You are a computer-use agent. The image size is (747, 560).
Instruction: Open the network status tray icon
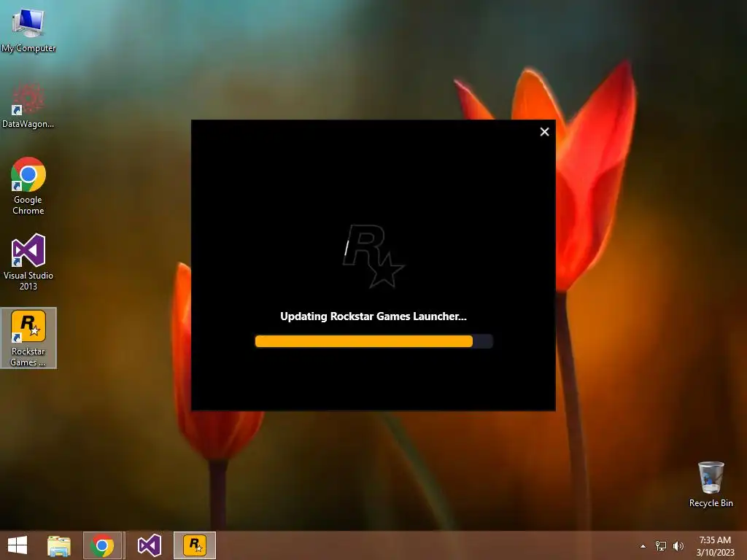pyautogui.click(x=661, y=546)
